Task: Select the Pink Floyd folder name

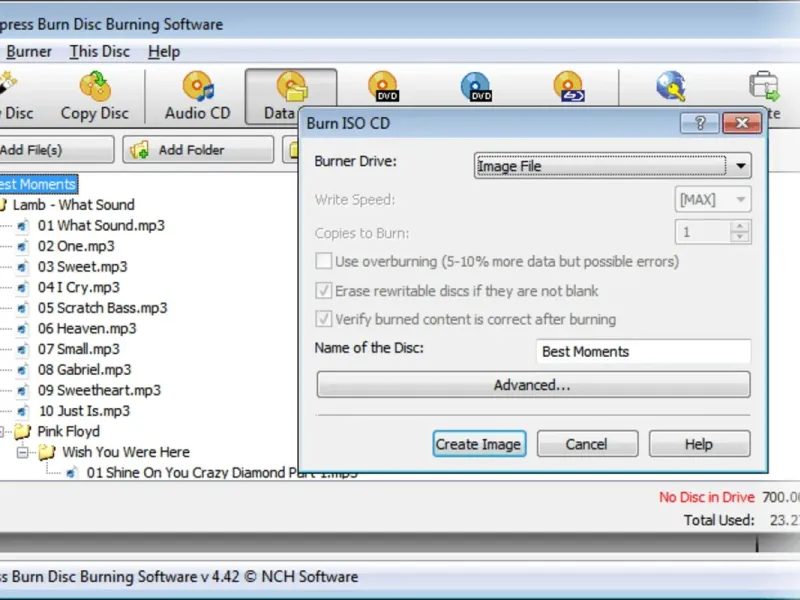Action: tap(68, 432)
